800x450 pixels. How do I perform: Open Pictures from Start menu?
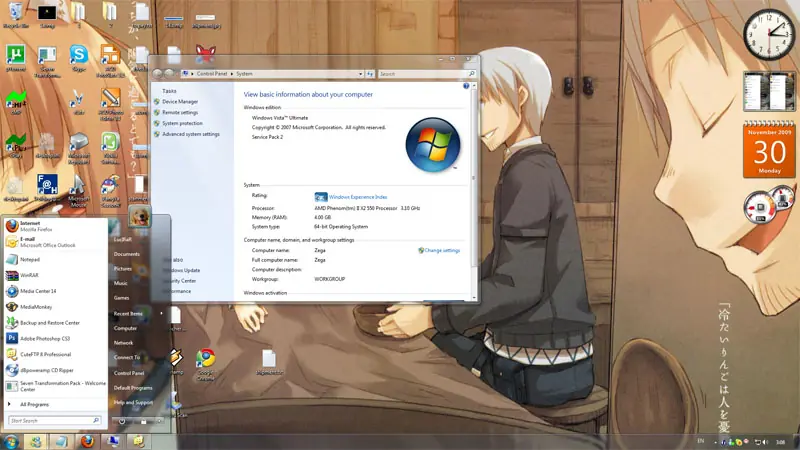coord(122,269)
